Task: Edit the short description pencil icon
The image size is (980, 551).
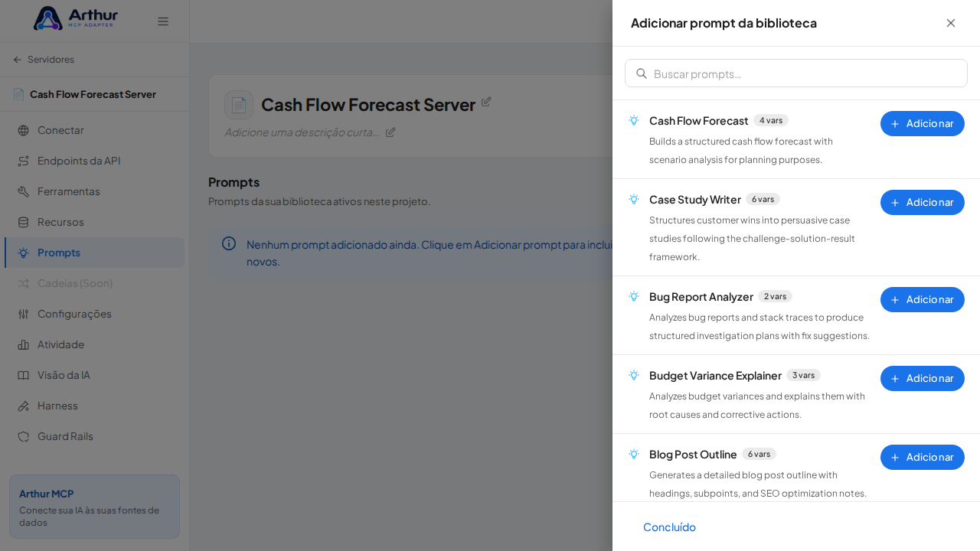Action: 390,132
